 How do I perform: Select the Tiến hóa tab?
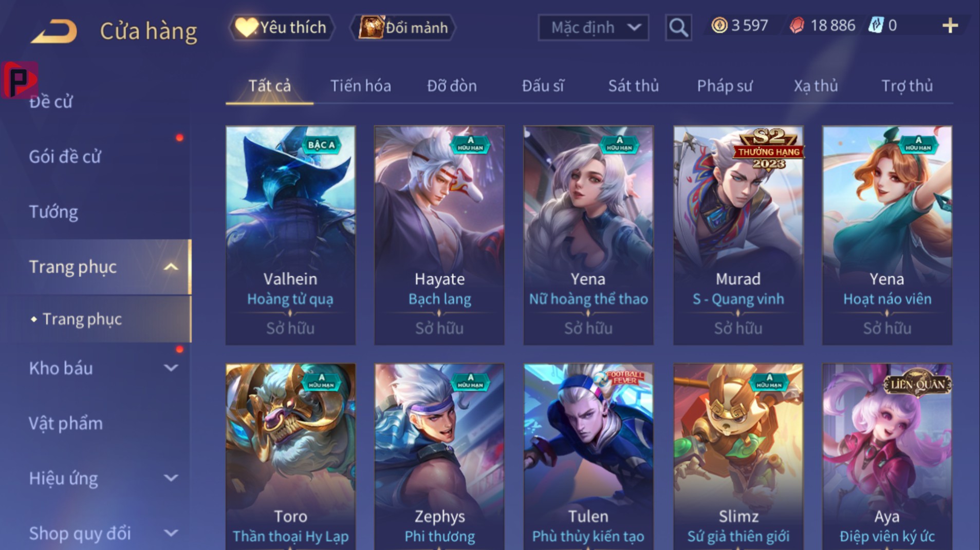[360, 86]
